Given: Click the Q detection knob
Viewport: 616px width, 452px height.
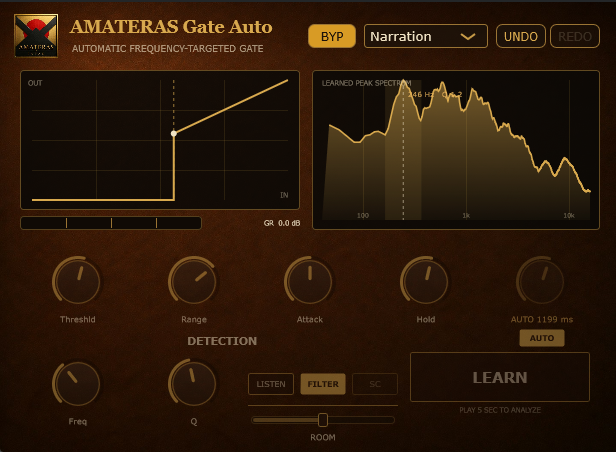Looking at the screenshot, I should [193, 383].
